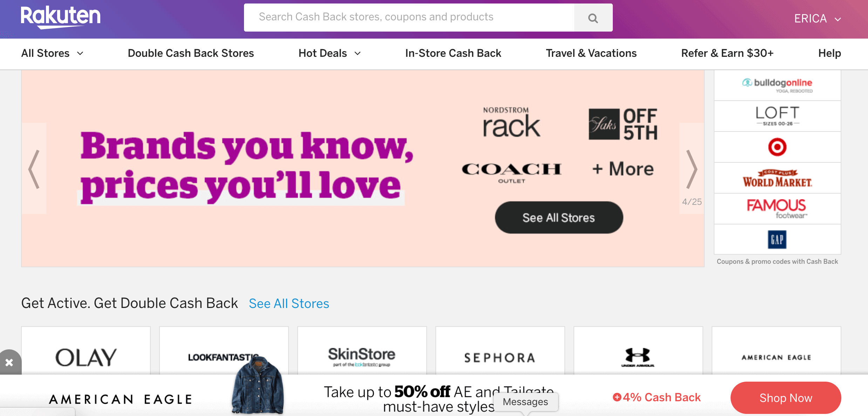Click the Get Active. Get Double Cash Back heading
This screenshot has width=868, height=416.
tap(129, 303)
